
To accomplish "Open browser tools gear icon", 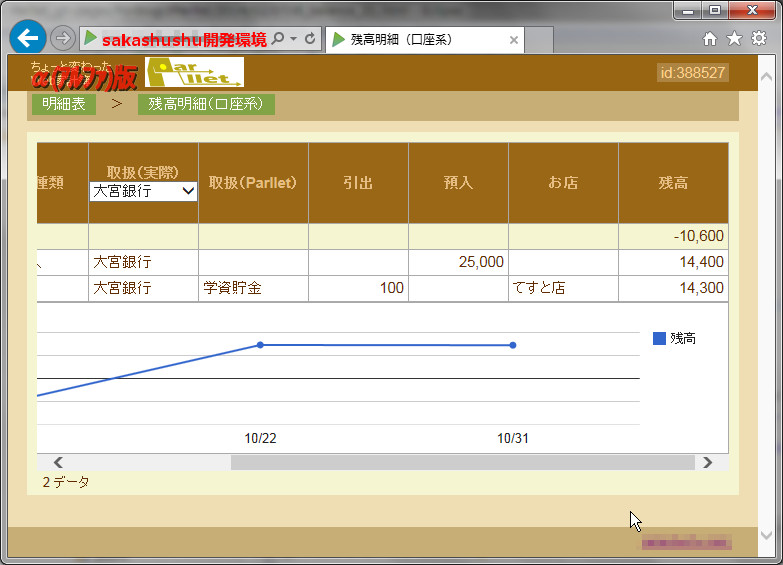I will tap(759, 39).
